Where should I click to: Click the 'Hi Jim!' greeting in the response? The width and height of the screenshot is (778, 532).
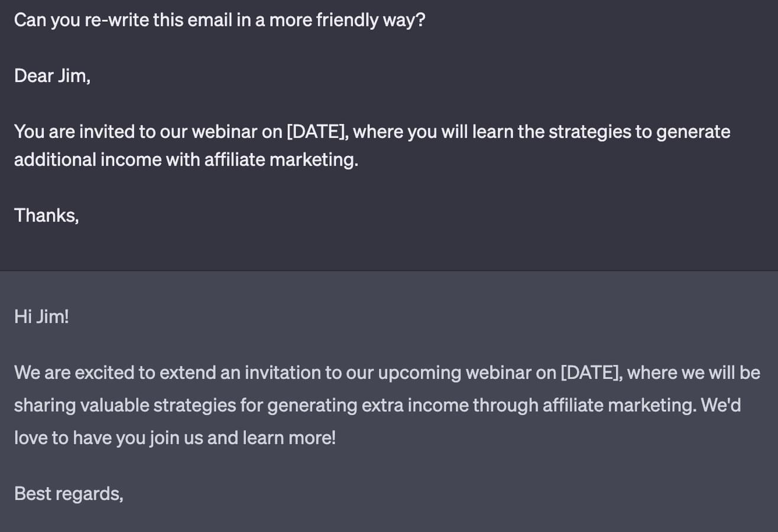click(41, 317)
